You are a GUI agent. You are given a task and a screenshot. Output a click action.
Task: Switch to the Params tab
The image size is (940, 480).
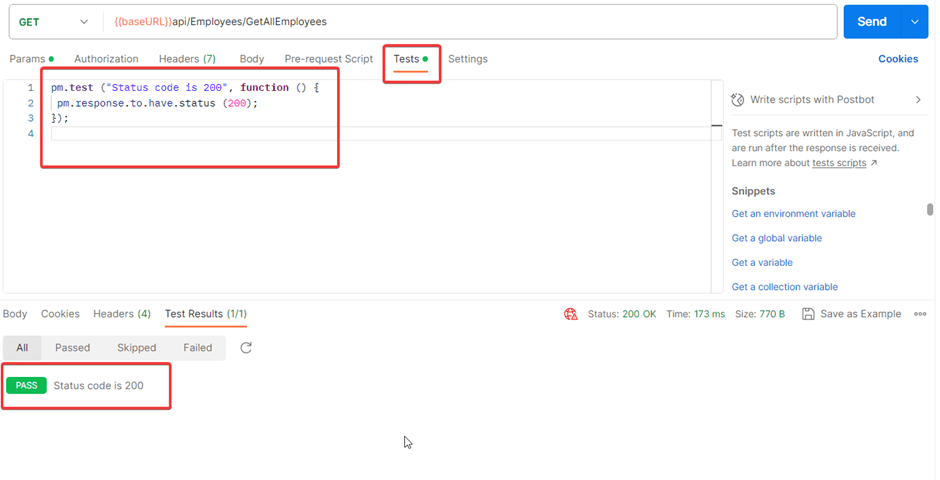pyautogui.click(x=31, y=59)
